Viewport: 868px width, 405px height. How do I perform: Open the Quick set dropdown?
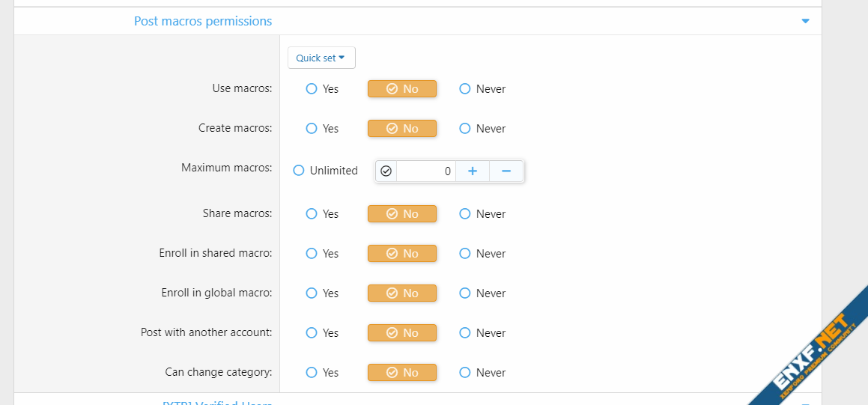[x=321, y=58]
